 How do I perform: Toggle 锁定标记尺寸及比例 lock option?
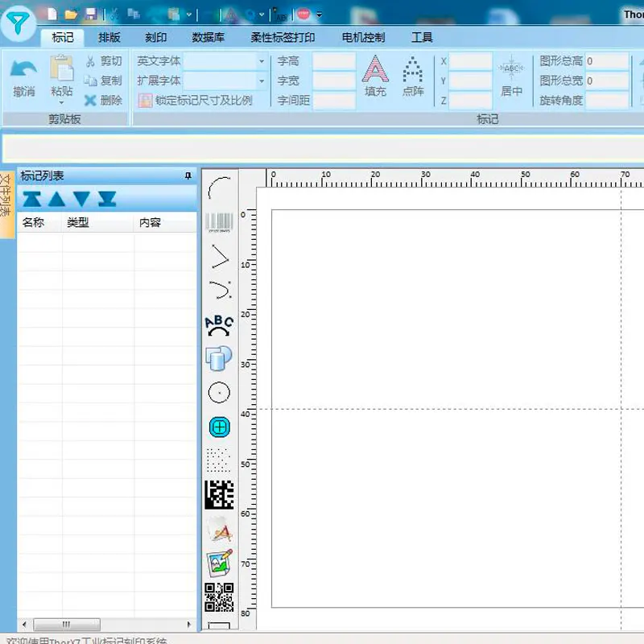click(x=196, y=100)
